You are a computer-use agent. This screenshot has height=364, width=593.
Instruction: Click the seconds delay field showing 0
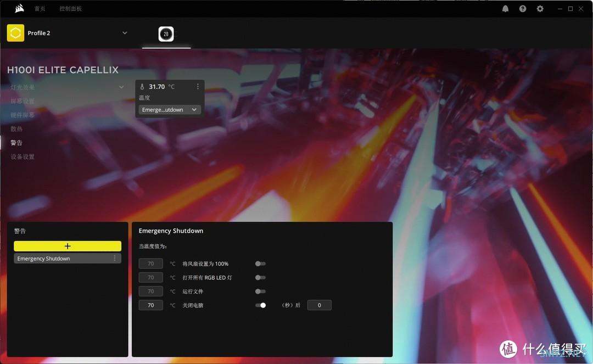tap(319, 305)
